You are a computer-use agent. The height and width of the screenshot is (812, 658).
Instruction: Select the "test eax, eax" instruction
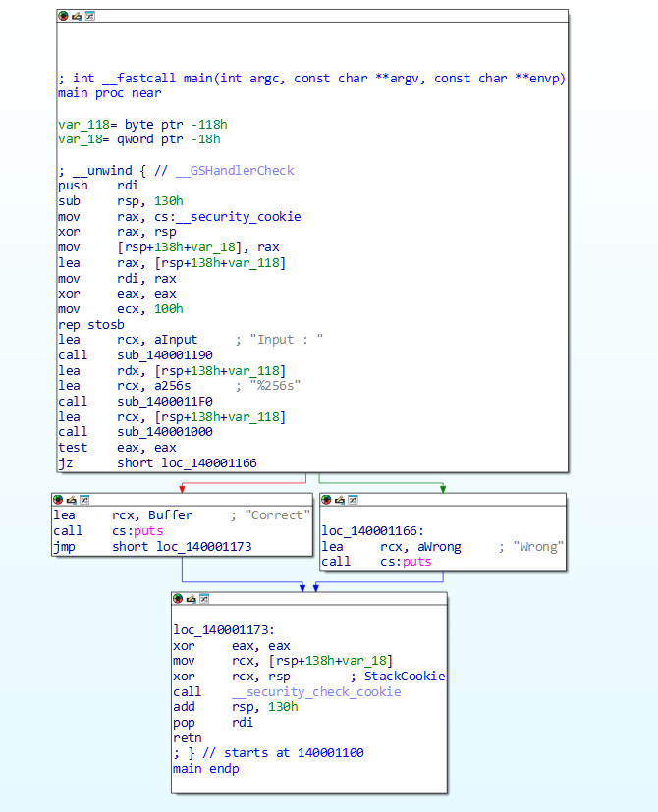tap(117, 448)
